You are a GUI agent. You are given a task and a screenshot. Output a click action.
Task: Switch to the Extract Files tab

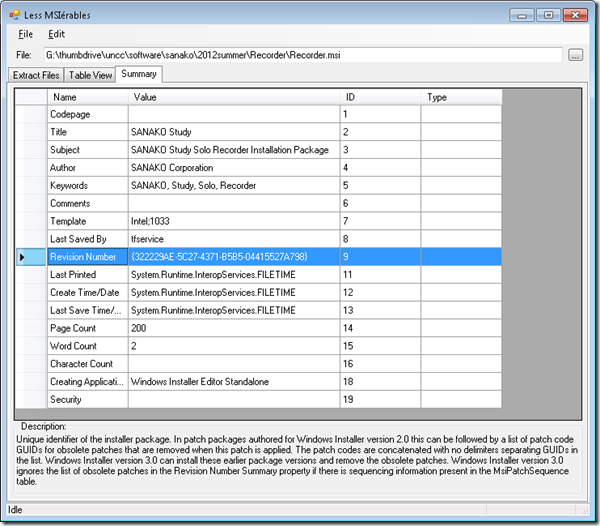click(36, 75)
